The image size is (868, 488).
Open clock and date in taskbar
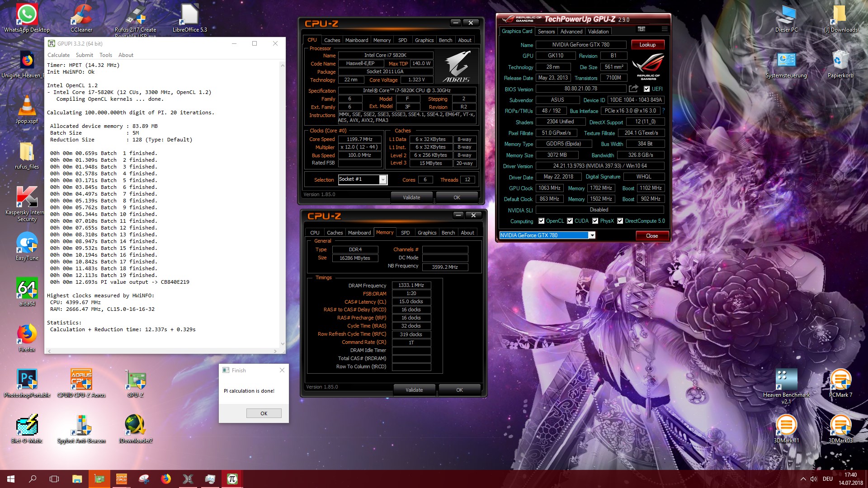(x=850, y=479)
